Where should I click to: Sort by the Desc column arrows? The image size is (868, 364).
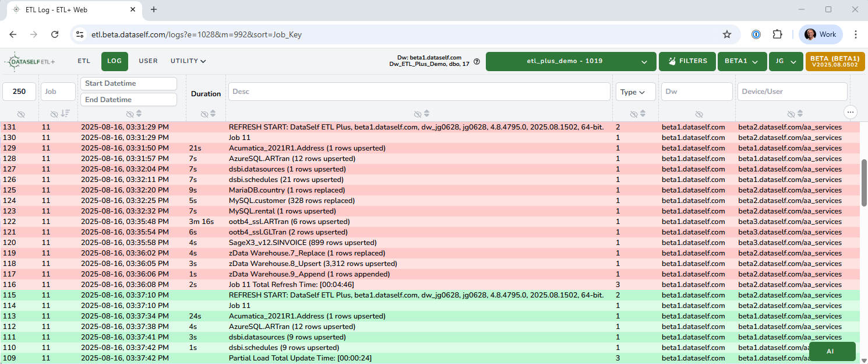(x=426, y=113)
